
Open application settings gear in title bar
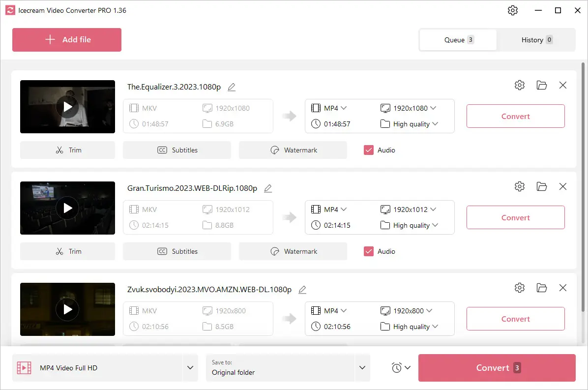click(513, 10)
